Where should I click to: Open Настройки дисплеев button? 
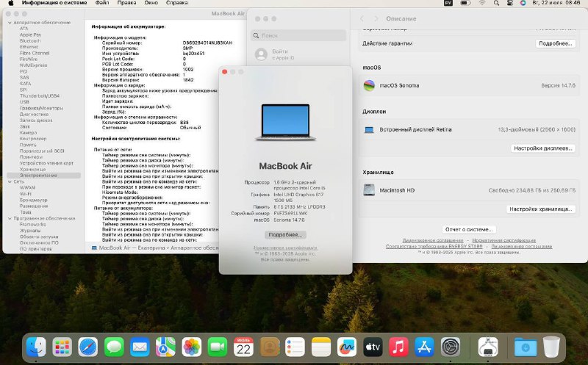click(x=543, y=148)
